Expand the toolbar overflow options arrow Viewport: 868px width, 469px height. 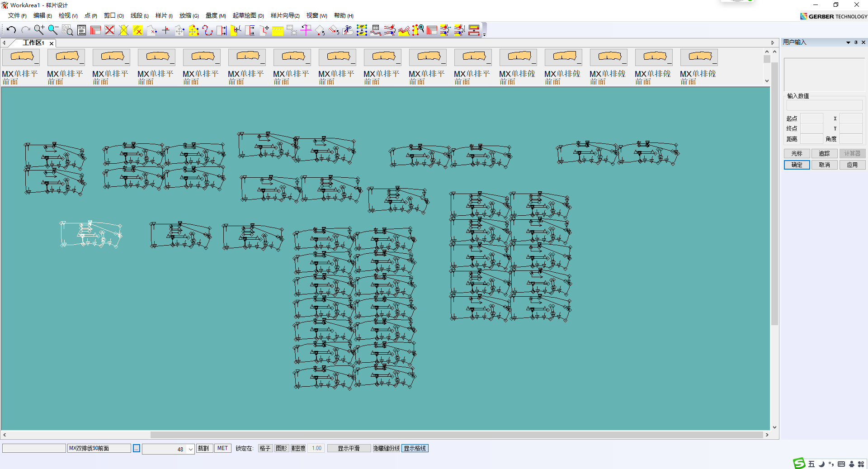[x=484, y=34]
